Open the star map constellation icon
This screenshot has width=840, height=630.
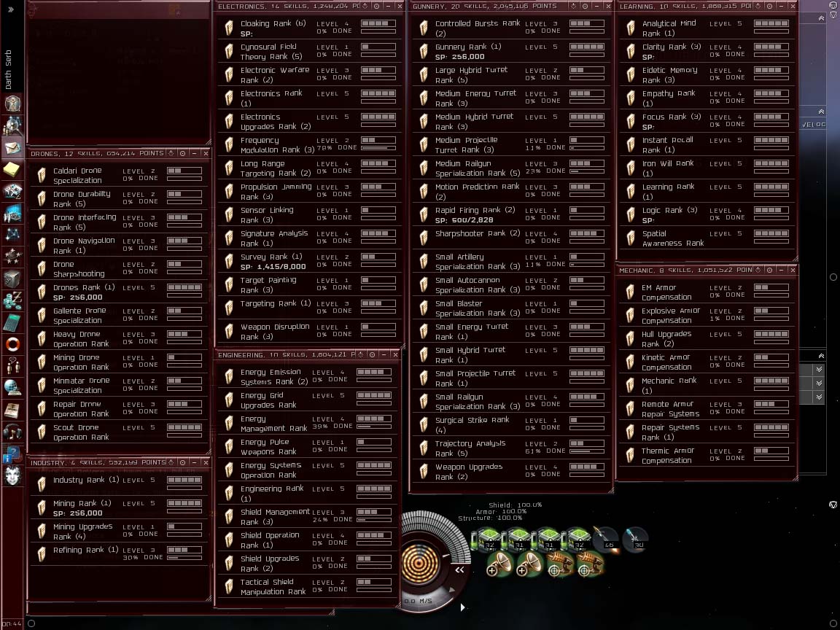pyautogui.click(x=12, y=235)
